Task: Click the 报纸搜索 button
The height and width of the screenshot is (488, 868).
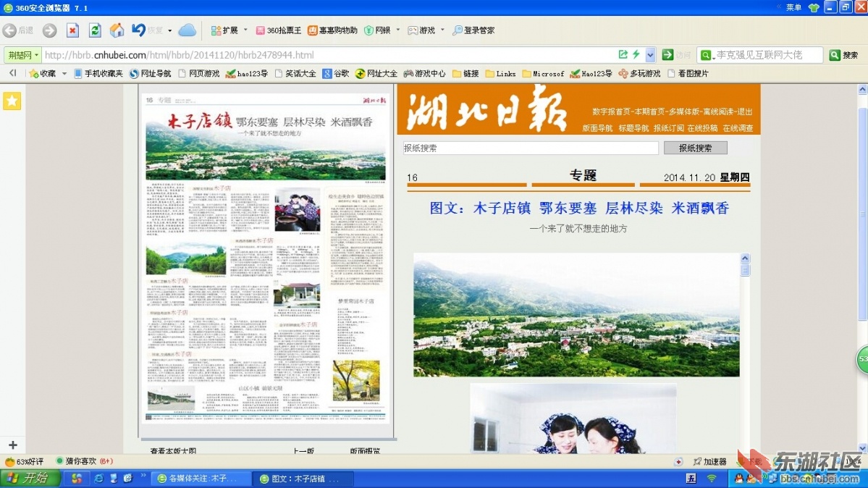Action: (695, 148)
